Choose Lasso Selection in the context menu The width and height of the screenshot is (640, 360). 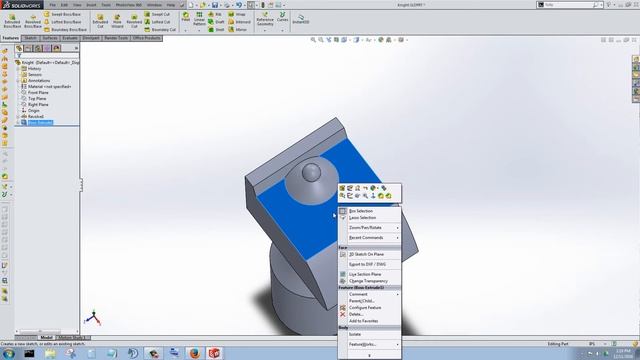tap(369, 218)
